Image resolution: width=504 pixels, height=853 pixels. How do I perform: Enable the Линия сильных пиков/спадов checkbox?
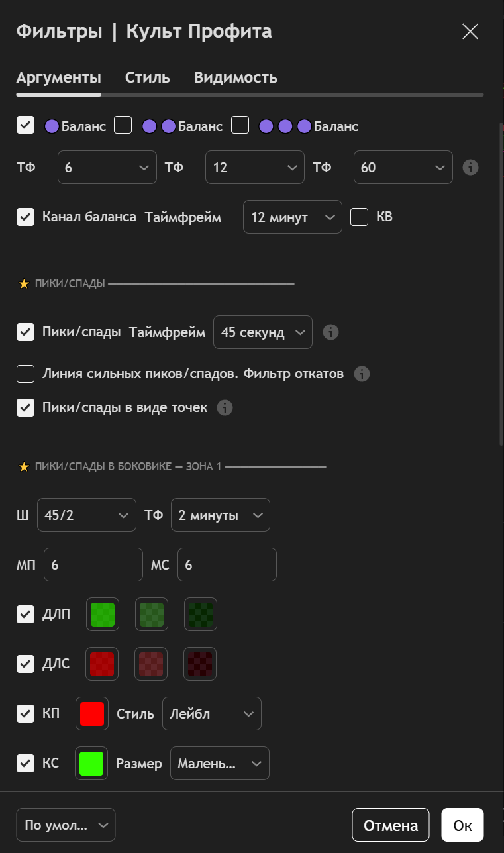(26, 374)
